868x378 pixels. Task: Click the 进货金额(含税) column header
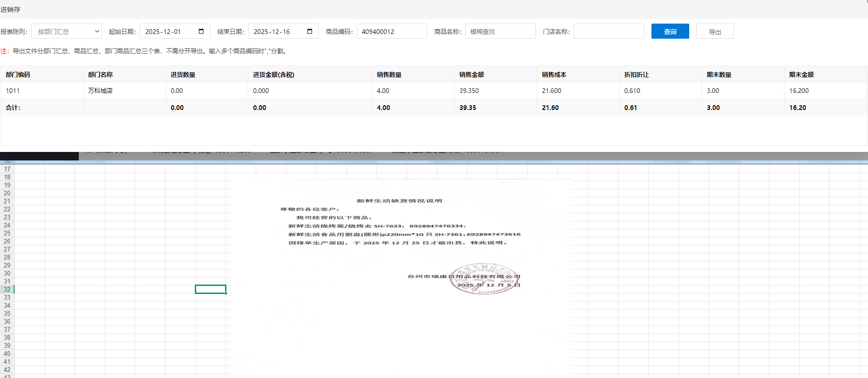pyautogui.click(x=274, y=75)
